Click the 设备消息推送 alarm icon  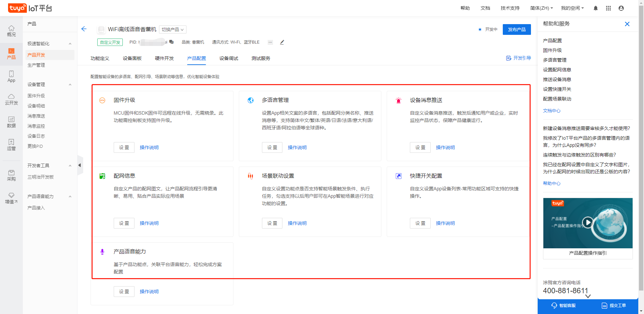398,100
